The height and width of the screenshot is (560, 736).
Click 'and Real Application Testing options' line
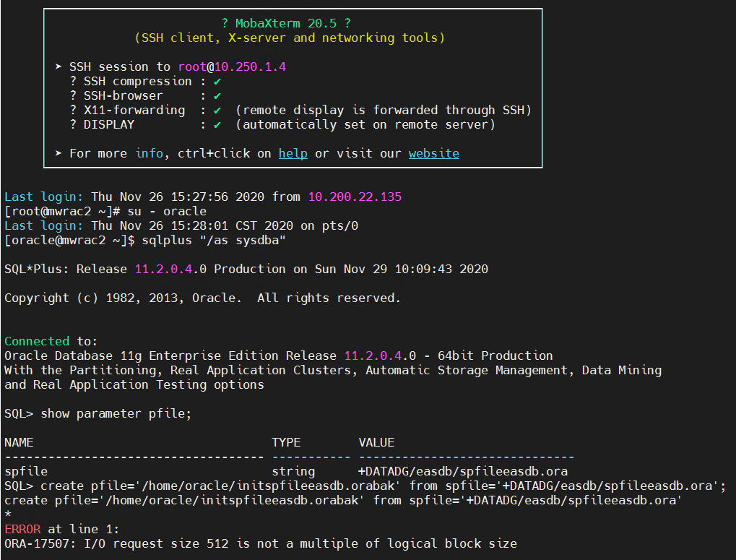[x=134, y=385]
